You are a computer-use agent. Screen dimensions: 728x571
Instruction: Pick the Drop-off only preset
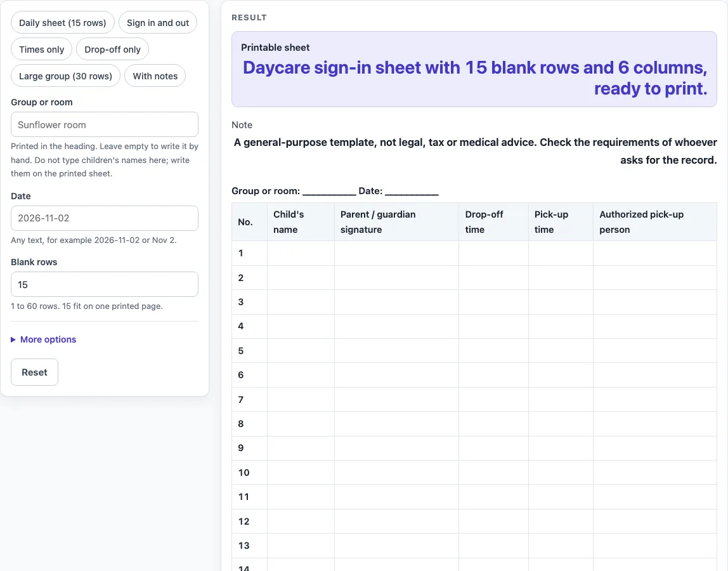112,49
